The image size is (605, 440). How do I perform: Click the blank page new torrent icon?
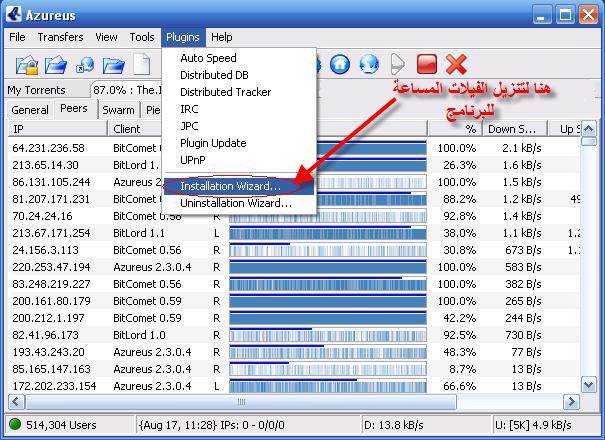point(141,64)
